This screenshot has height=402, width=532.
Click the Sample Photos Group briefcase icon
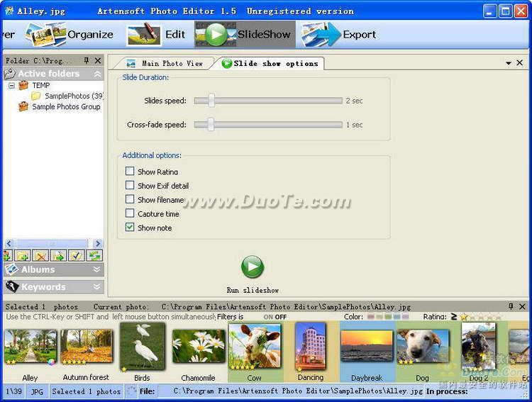(23, 106)
